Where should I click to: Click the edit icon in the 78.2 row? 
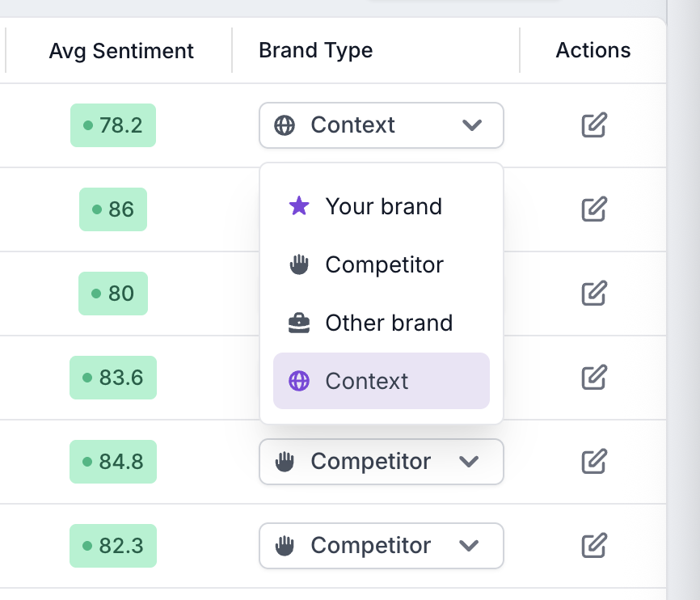click(x=594, y=125)
